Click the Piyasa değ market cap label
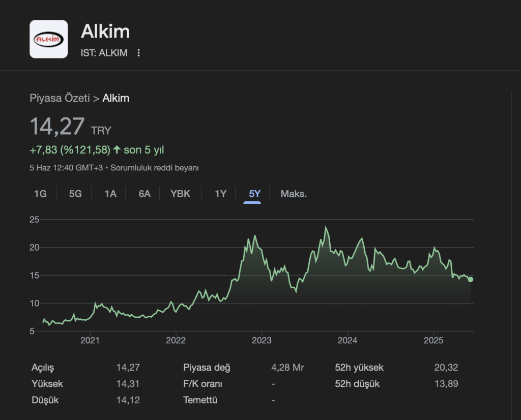 pyautogui.click(x=207, y=367)
